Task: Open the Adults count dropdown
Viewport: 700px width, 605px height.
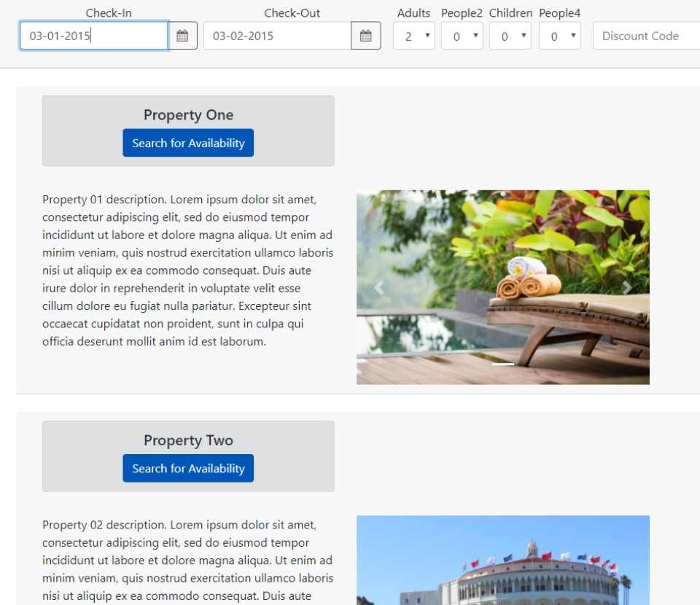Action: (413, 35)
